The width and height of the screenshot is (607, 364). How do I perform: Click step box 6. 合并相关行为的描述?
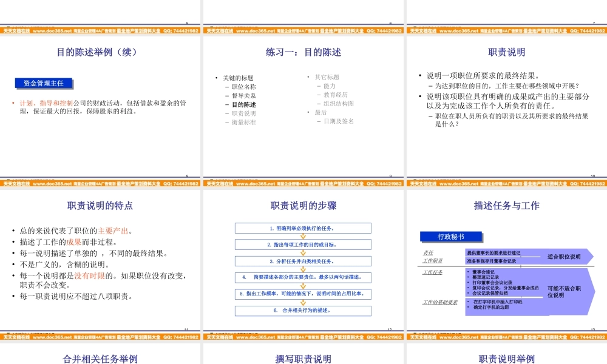coord(303,310)
